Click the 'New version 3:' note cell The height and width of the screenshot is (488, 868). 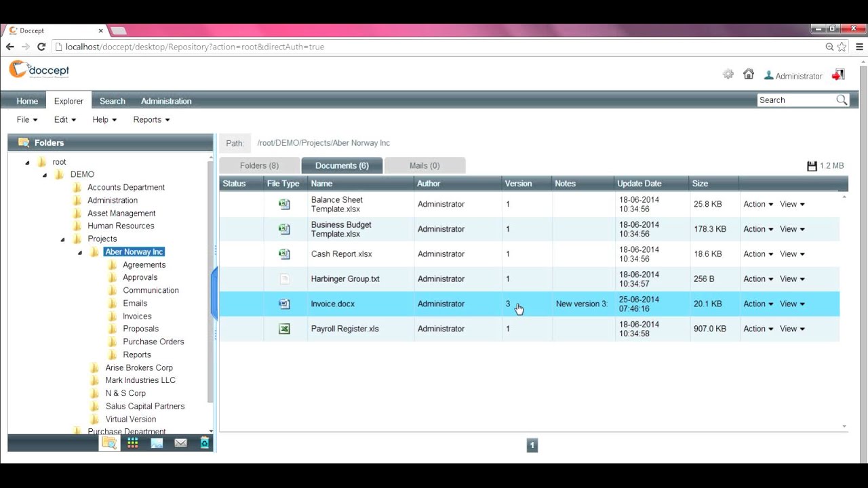point(582,304)
